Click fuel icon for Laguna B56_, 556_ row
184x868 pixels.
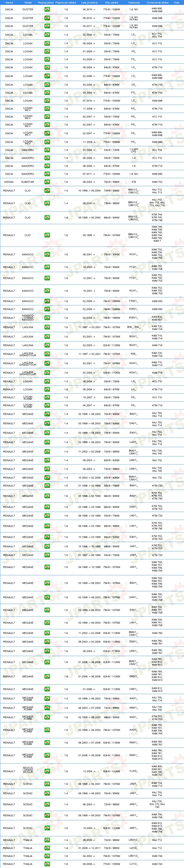47,327
